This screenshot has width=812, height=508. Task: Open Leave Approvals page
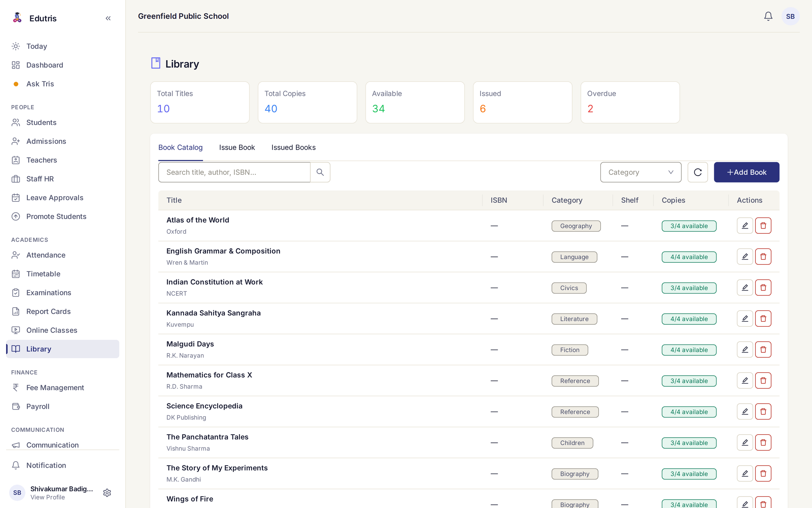point(63,197)
